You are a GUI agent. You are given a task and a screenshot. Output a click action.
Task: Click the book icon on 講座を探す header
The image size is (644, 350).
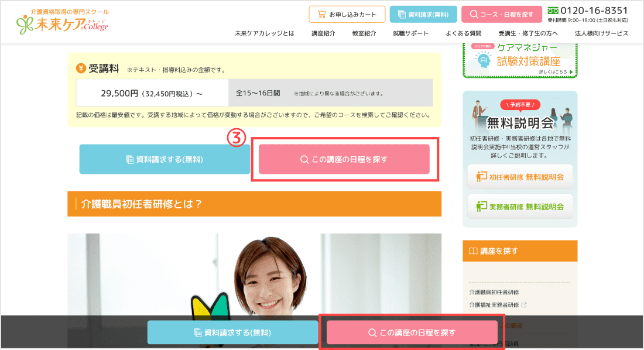point(474,251)
